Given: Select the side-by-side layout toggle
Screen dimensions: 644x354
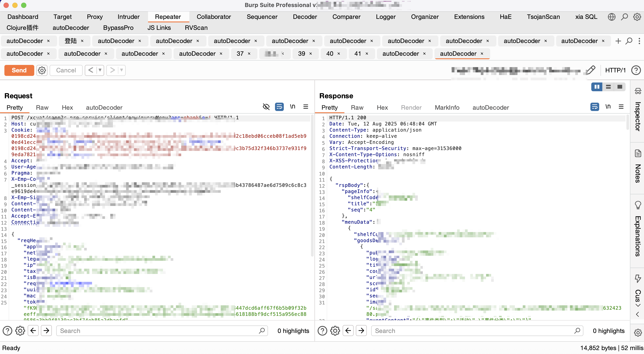Looking at the screenshot, I should [597, 87].
